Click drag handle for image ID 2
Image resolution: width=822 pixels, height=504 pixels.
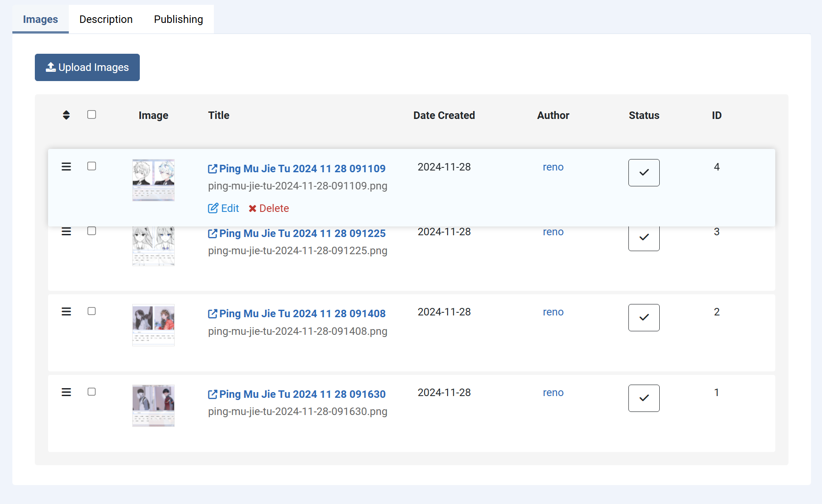pos(66,311)
